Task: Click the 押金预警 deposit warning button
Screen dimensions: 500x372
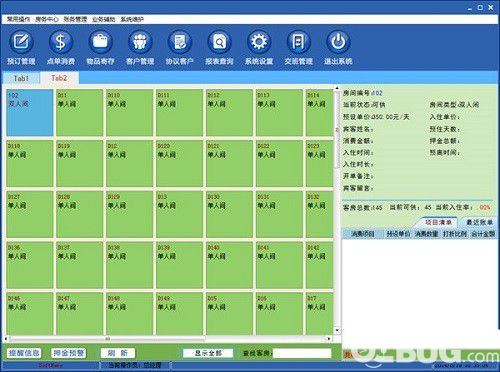Action: tap(69, 353)
